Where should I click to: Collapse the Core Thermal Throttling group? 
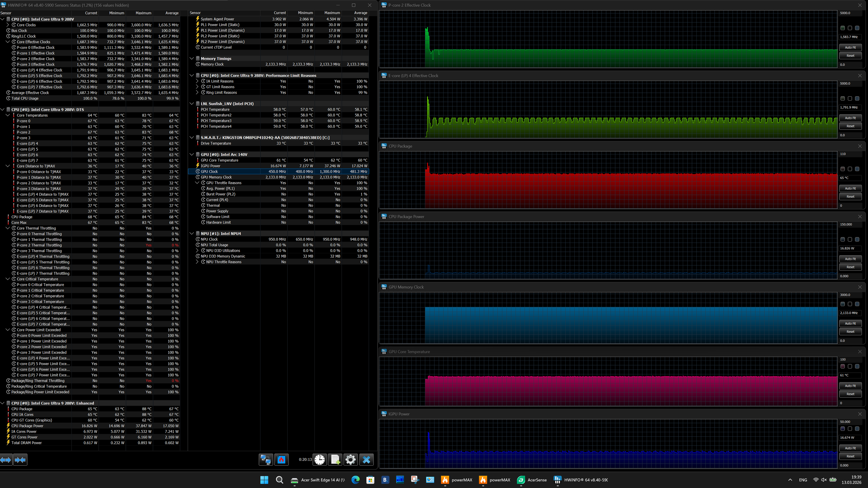[x=8, y=228]
